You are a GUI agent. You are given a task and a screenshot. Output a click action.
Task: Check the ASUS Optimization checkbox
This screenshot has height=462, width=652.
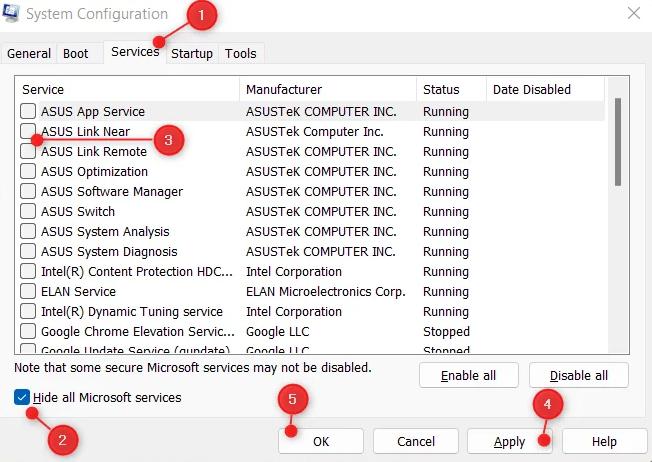click(28, 171)
